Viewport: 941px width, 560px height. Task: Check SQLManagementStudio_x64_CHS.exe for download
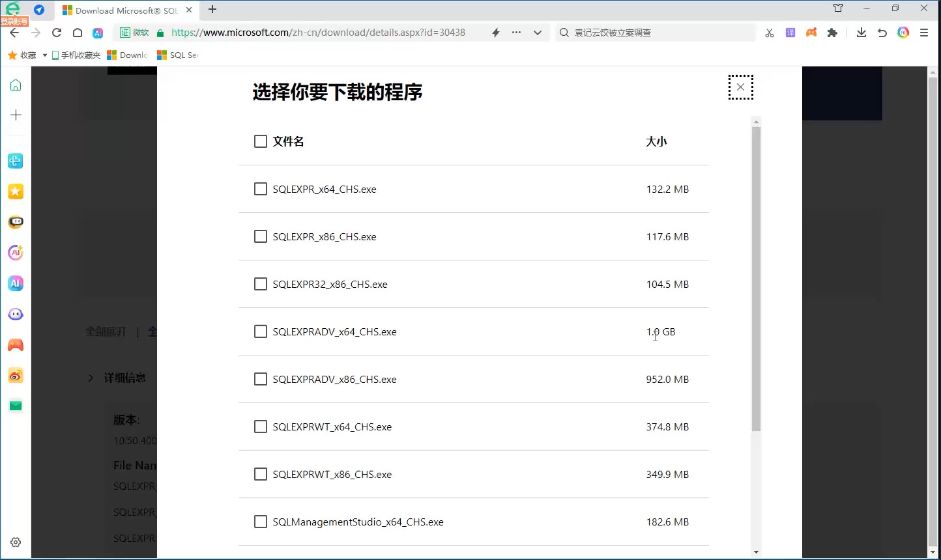[261, 522]
